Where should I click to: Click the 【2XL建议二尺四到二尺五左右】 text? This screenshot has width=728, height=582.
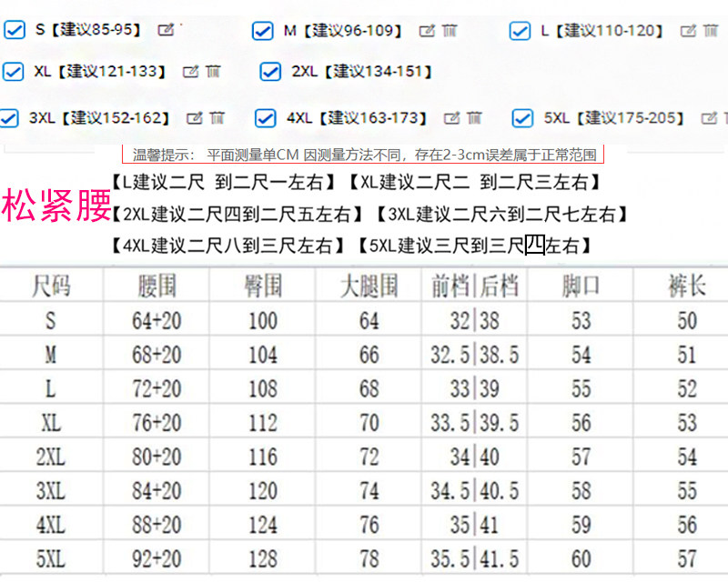[237, 214]
